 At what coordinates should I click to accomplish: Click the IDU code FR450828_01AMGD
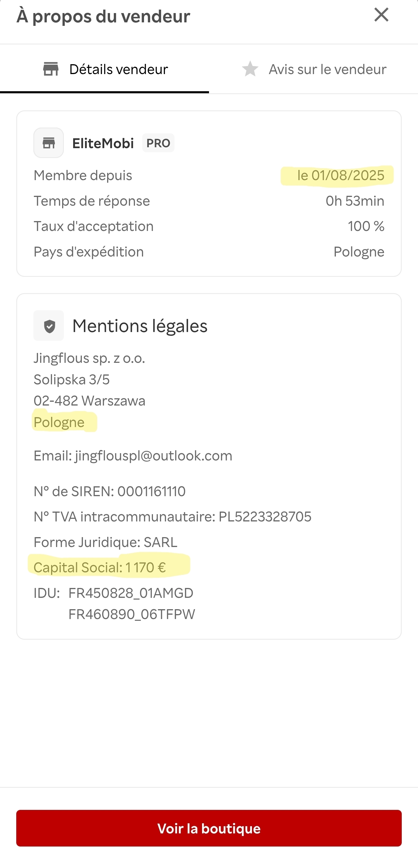(131, 593)
